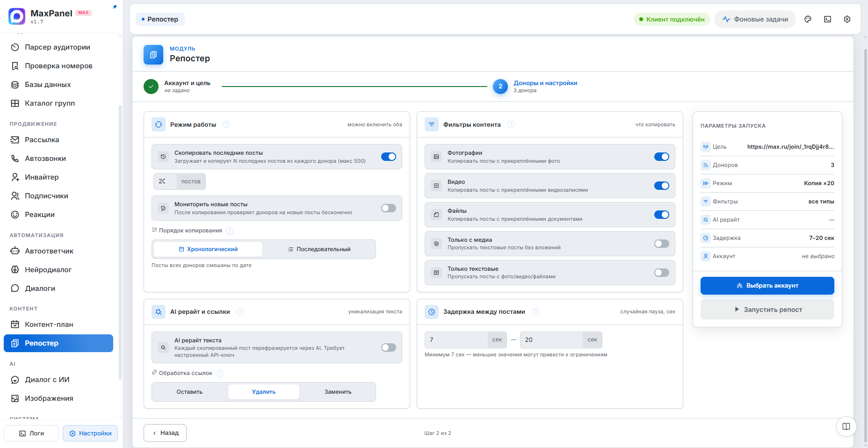Enable Мониторить новые посты toggle

[388, 208]
